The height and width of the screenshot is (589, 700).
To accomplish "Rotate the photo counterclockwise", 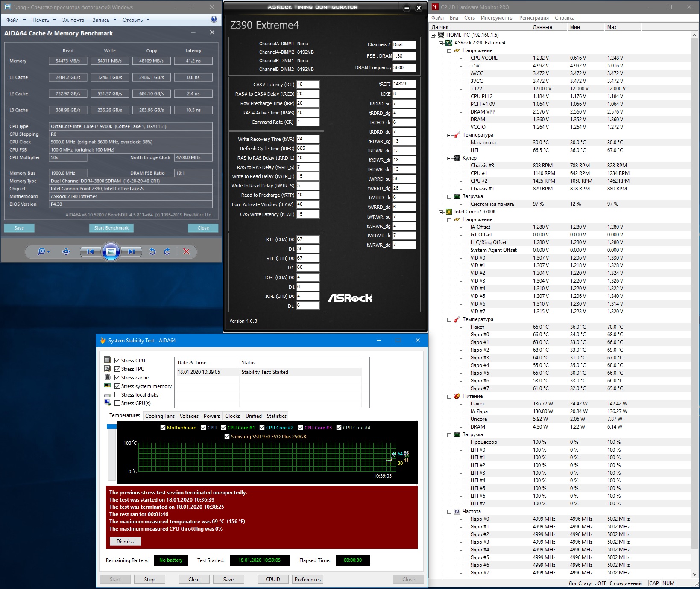I will tap(152, 252).
